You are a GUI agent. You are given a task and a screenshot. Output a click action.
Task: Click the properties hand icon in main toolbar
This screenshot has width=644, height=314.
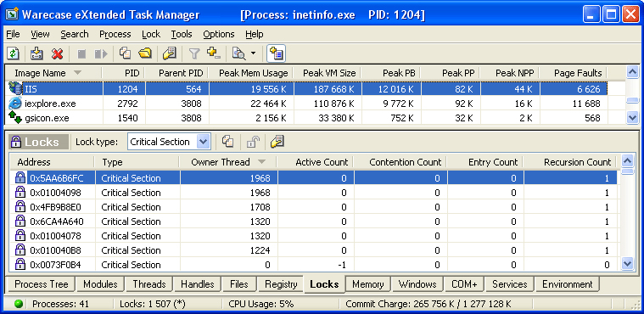point(169,53)
